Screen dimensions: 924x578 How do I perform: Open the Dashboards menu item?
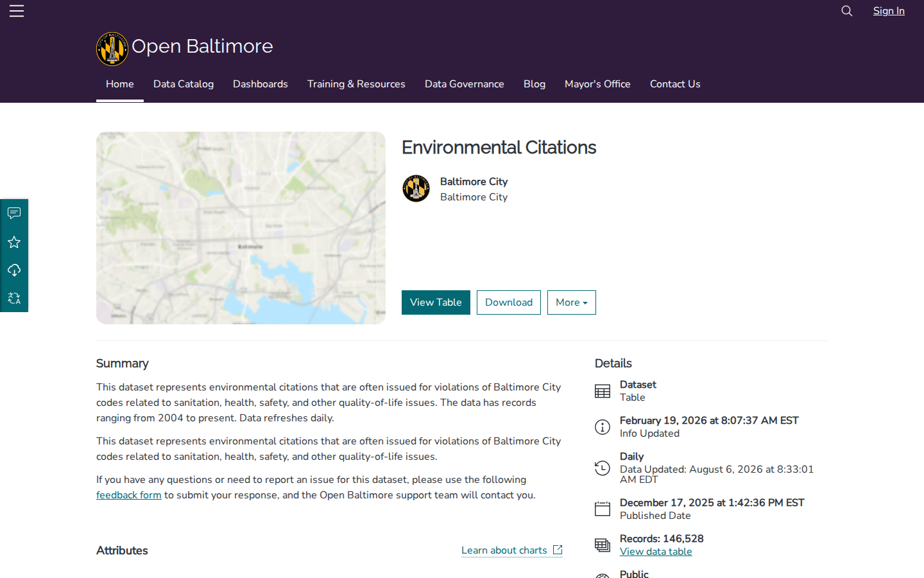[x=261, y=84]
